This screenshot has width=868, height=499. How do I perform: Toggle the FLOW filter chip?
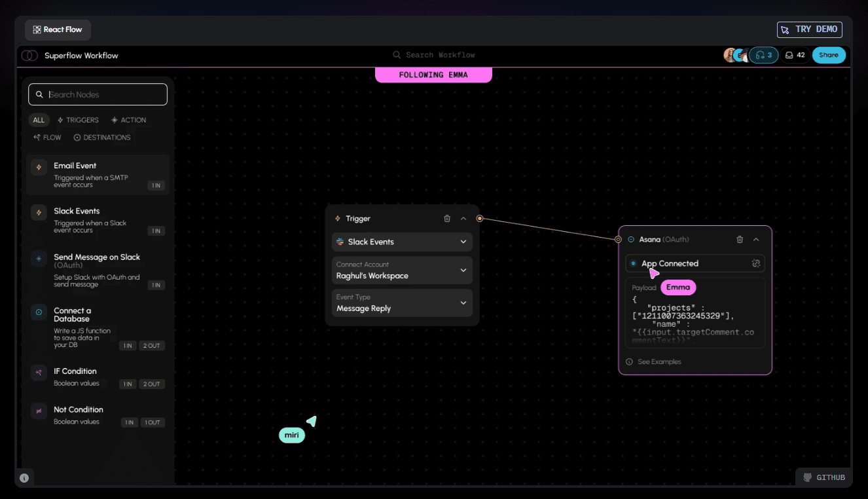click(x=46, y=138)
